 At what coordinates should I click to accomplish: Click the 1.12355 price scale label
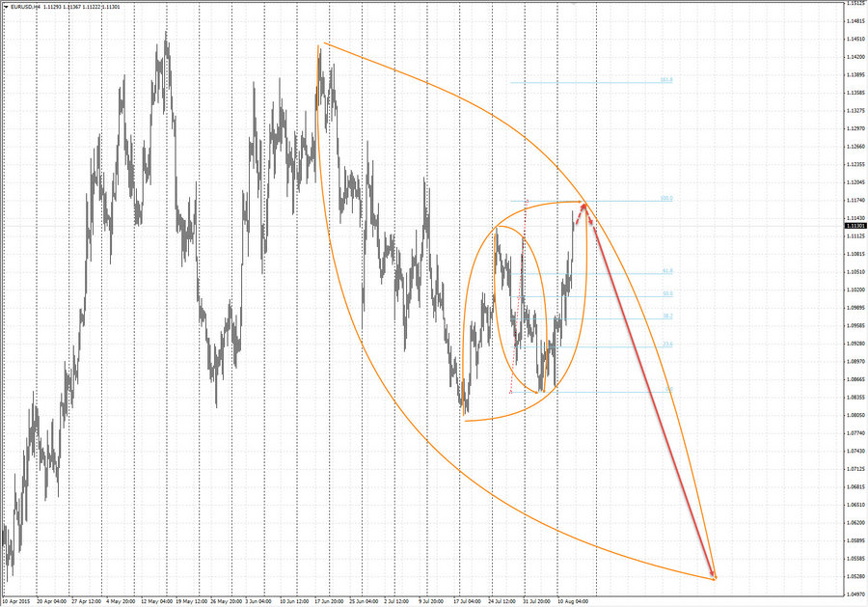tap(855, 164)
